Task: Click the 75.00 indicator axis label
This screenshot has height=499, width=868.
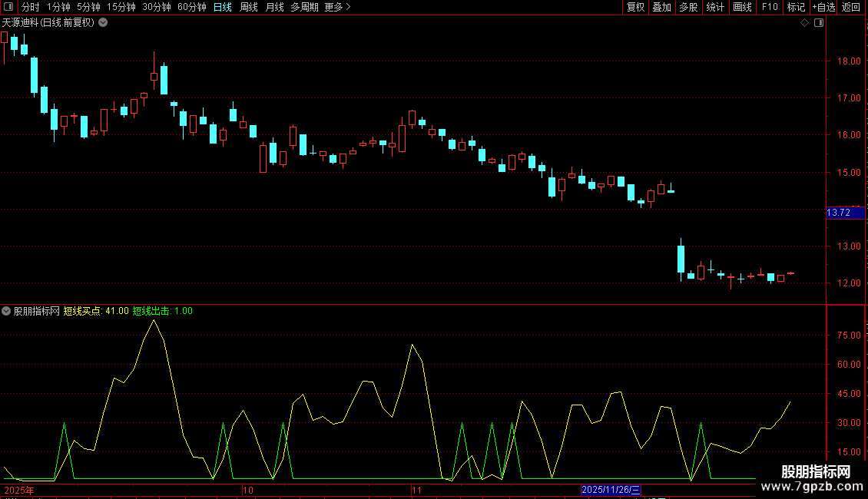Action: point(849,335)
